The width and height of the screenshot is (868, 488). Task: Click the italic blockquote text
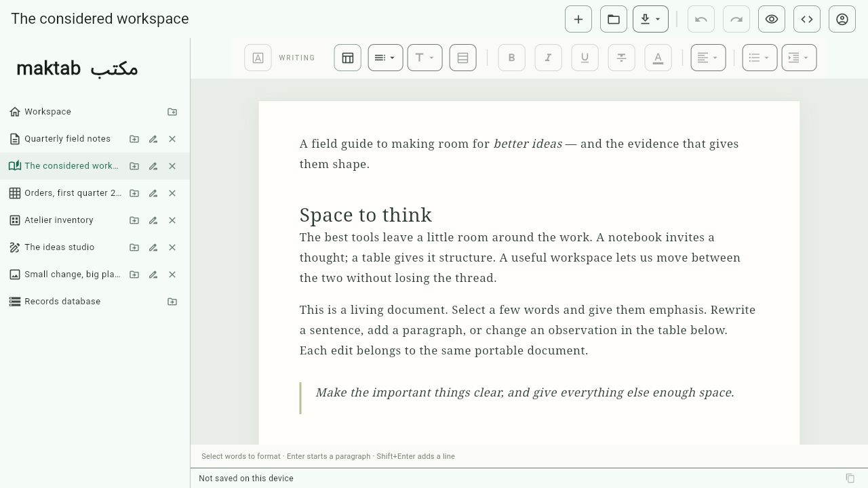[525, 392]
